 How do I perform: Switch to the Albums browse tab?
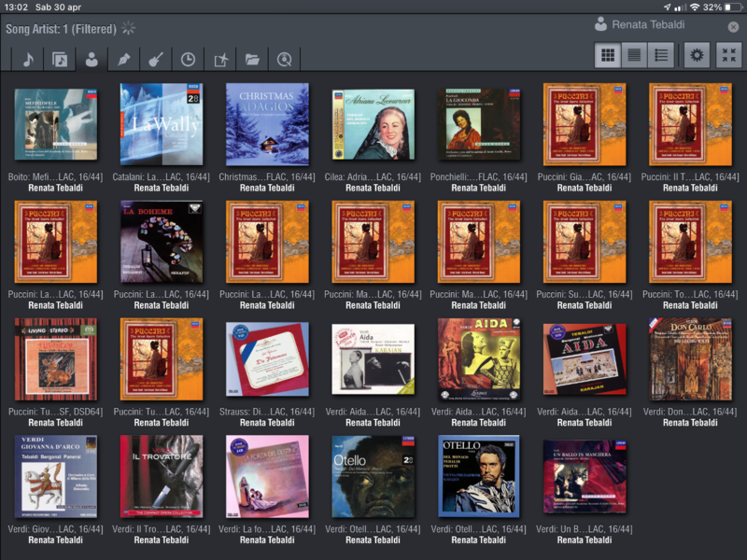pos(60,59)
